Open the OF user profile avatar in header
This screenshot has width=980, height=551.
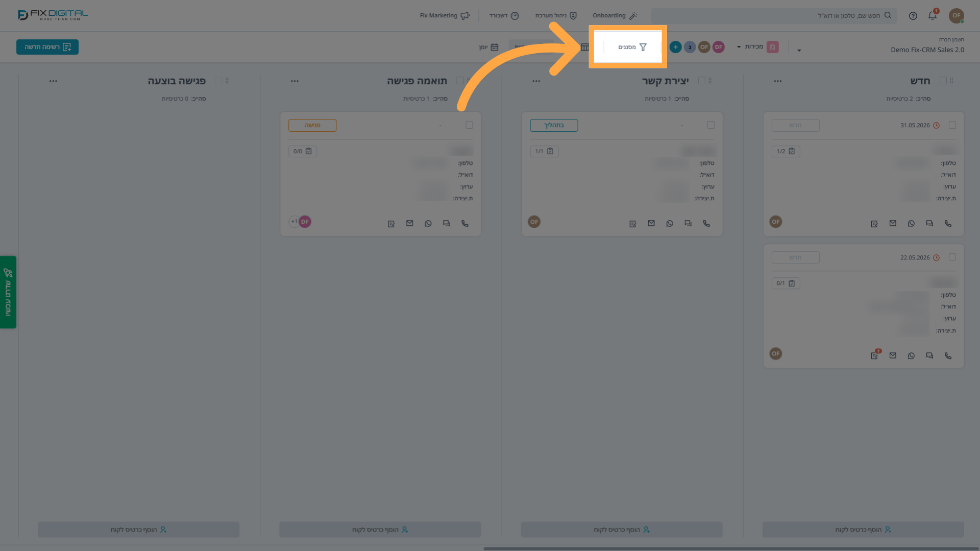[957, 15]
